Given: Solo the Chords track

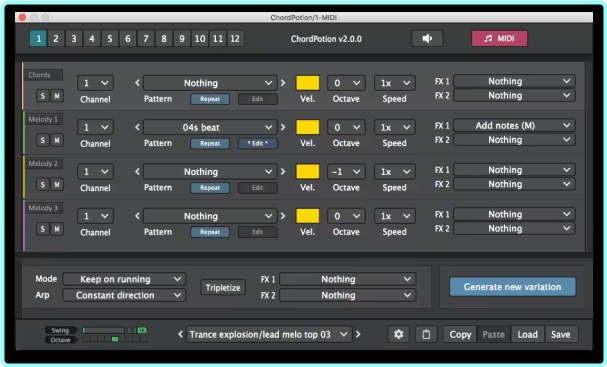Looking at the screenshot, I should 43,96.
